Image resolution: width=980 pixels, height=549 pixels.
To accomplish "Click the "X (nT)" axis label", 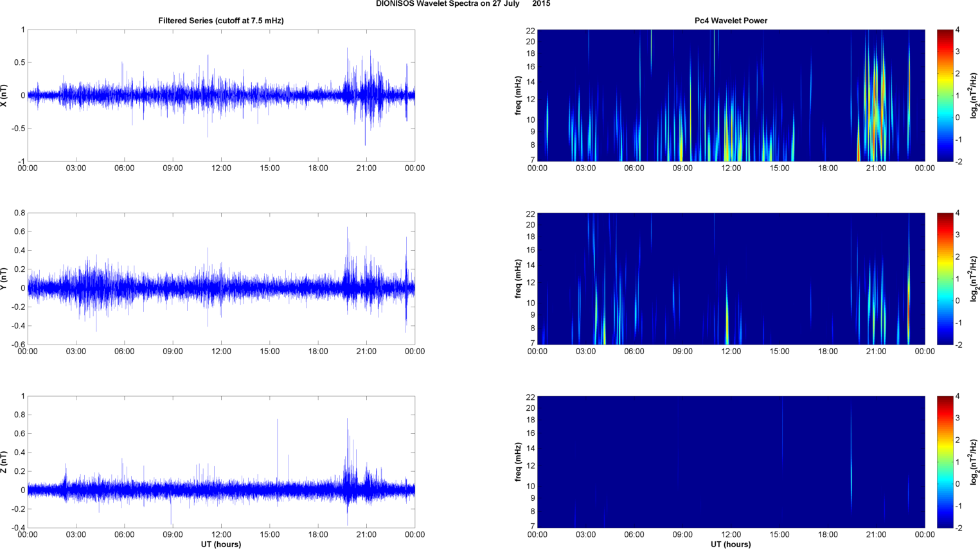I will click(x=4, y=95).
